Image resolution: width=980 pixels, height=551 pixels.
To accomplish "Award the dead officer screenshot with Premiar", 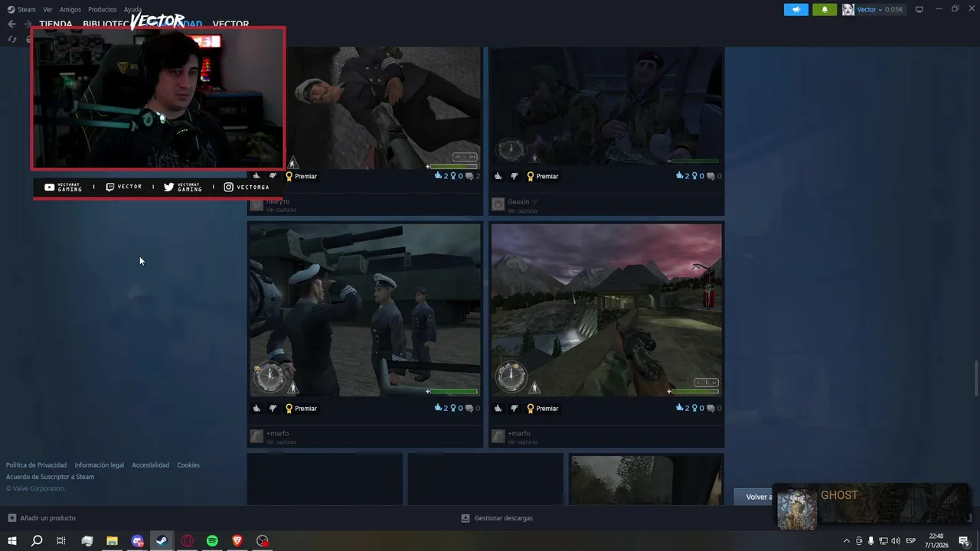I will pyautogui.click(x=301, y=176).
